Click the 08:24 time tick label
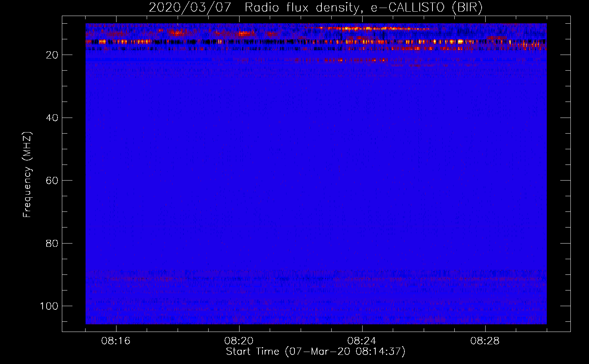 click(362, 341)
